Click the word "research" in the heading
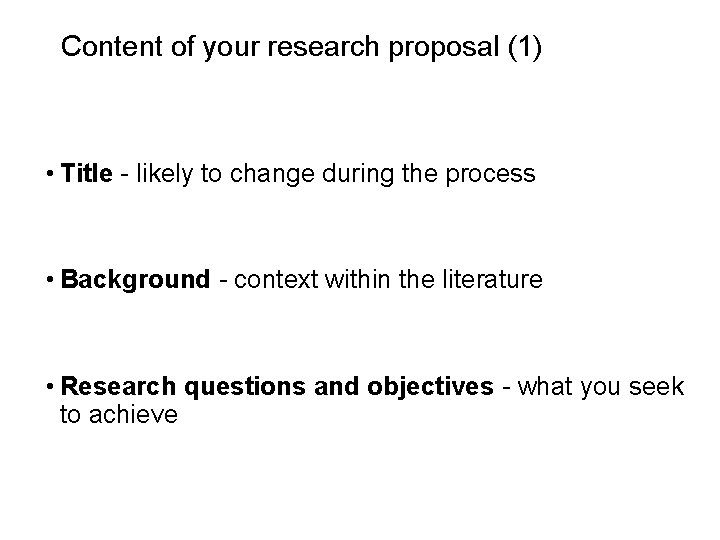This screenshot has height=540, width=720. (323, 47)
